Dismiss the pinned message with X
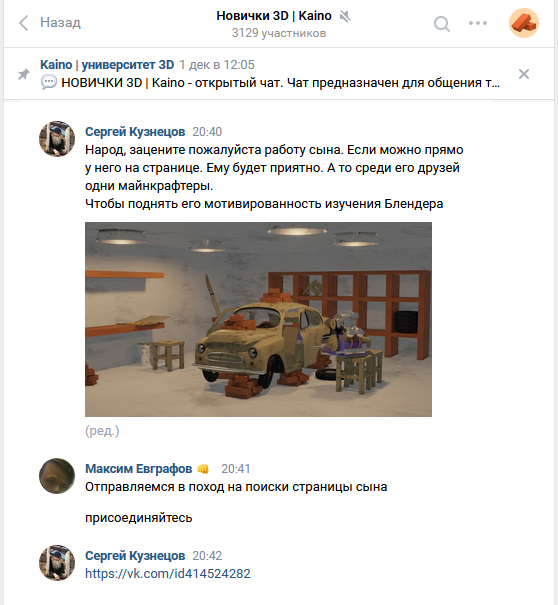This screenshot has width=558, height=605. pyautogui.click(x=524, y=74)
